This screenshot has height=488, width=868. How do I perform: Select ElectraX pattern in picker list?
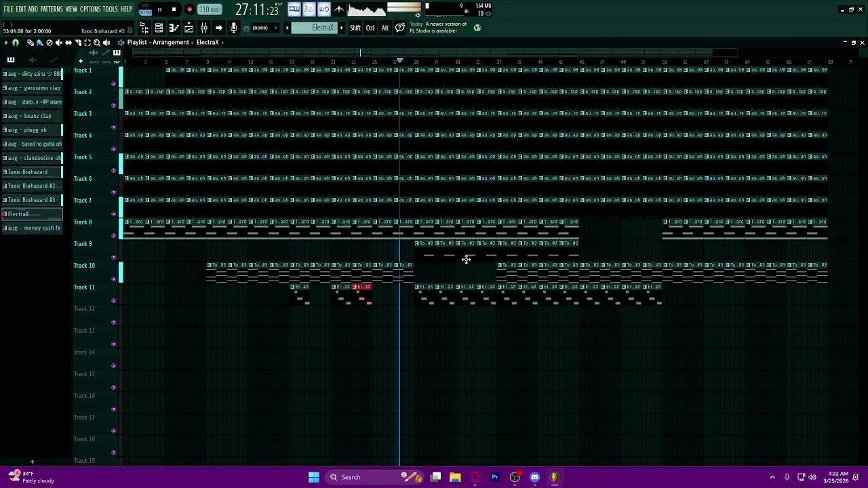(32, 214)
